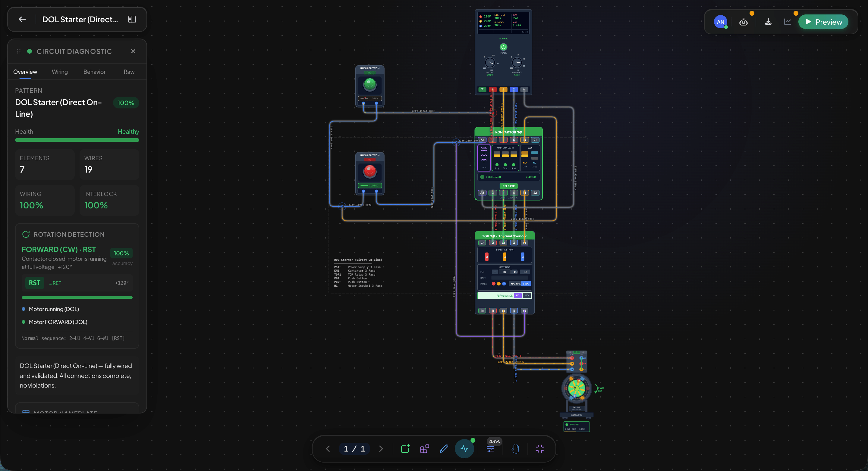Image resolution: width=868 pixels, height=471 pixels.
Task: Grab the Circuit Diagnostic panel drag handle
Action: pyautogui.click(x=19, y=51)
